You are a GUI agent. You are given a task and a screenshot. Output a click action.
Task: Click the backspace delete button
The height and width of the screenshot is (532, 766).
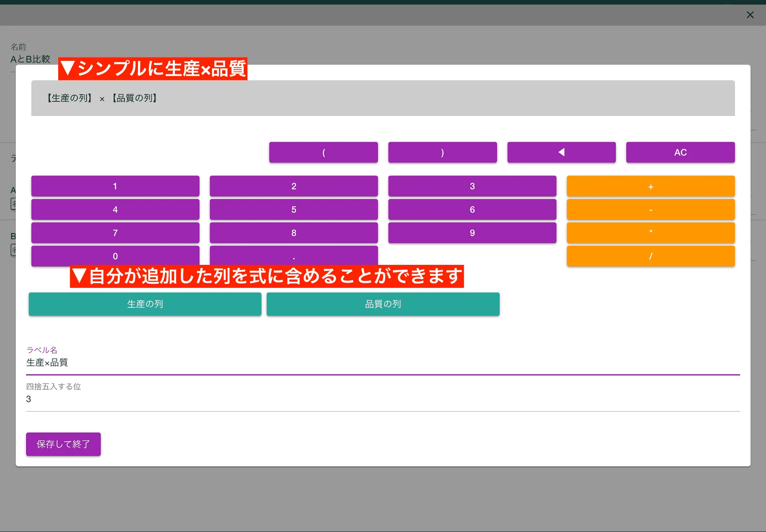pyautogui.click(x=561, y=152)
